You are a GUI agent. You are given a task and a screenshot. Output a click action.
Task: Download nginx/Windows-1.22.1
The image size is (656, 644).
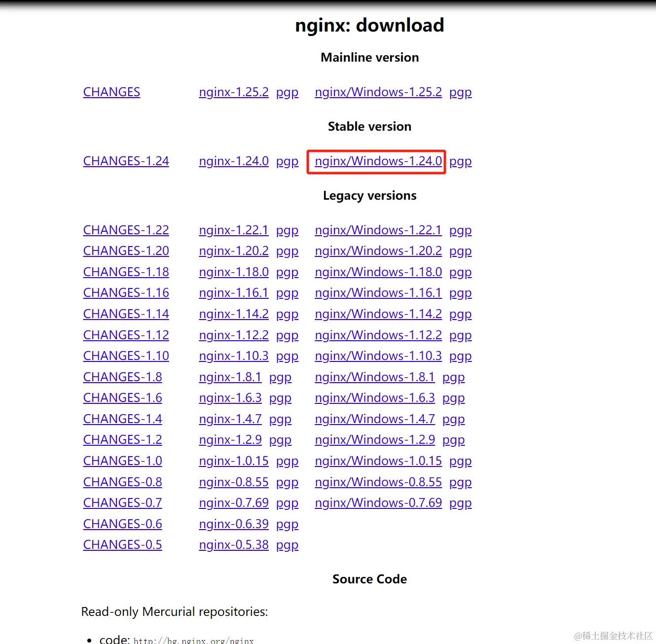(378, 230)
